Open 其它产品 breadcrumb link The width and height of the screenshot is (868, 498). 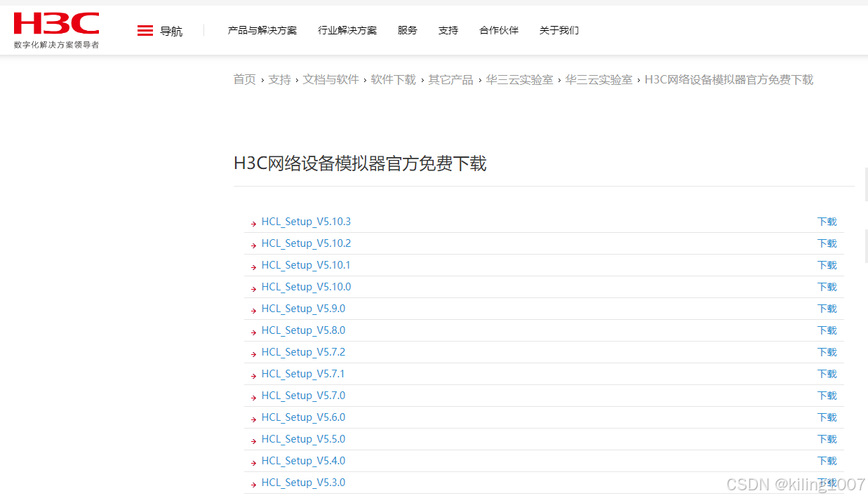[x=451, y=80]
